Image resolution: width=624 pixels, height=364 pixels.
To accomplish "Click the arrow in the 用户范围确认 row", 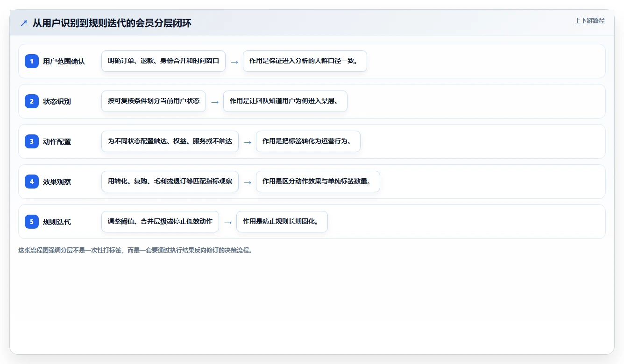I will tap(234, 62).
